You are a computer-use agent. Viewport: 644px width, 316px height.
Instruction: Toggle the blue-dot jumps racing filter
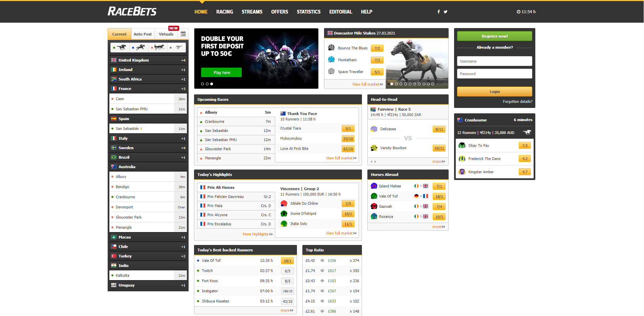pyautogui.click(x=139, y=47)
